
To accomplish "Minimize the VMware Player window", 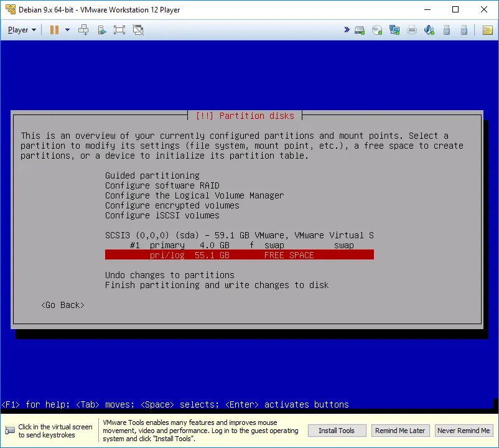I will point(427,9).
